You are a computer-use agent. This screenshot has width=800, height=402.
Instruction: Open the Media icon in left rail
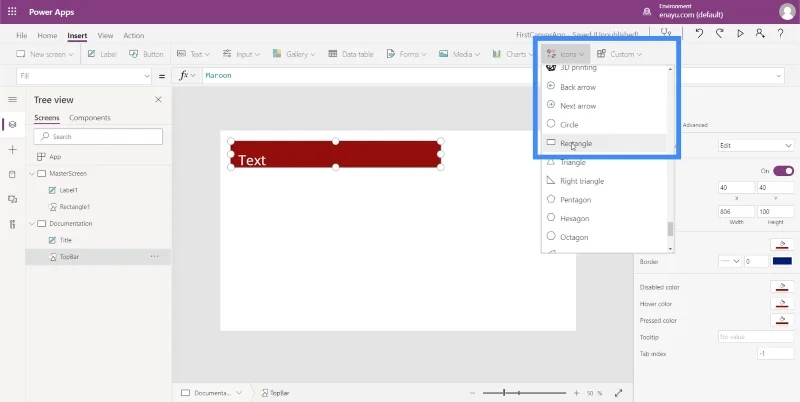(x=13, y=199)
